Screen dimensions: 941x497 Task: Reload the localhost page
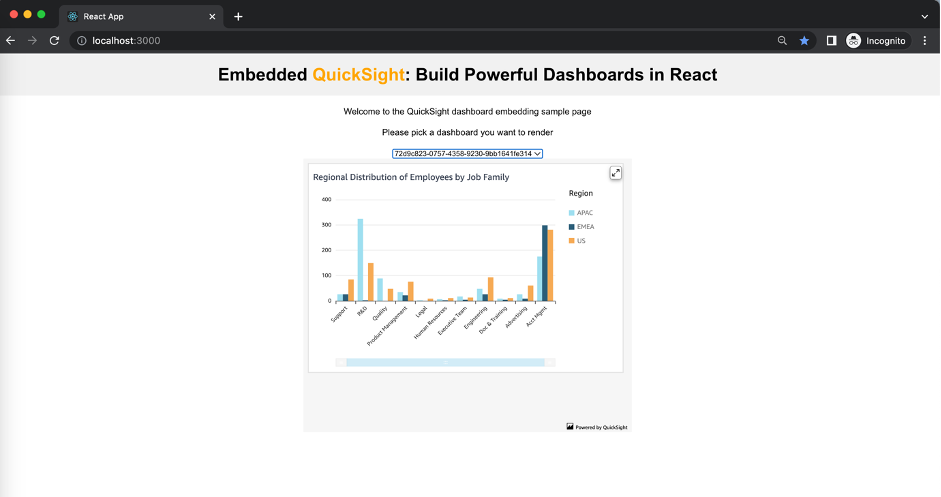click(55, 41)
